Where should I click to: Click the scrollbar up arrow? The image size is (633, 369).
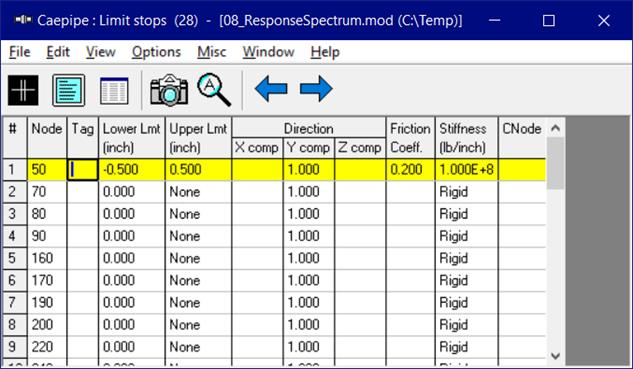555,128
